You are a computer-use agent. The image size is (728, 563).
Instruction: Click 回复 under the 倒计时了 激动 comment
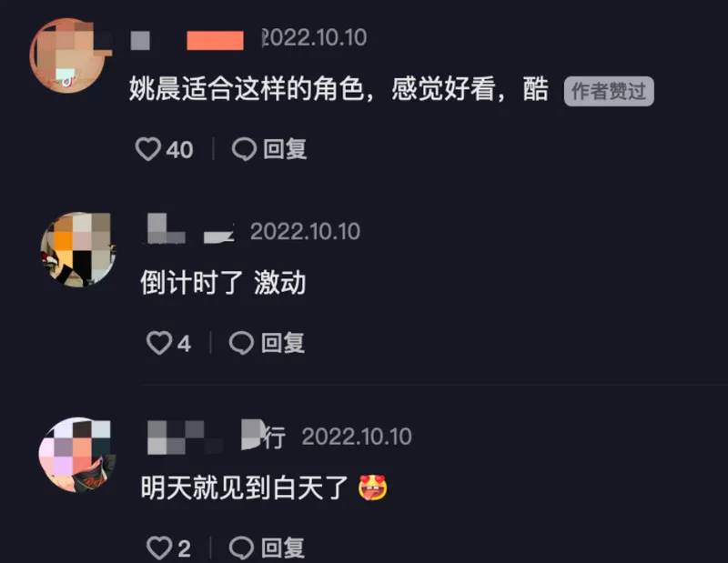(x=283, y=344)
